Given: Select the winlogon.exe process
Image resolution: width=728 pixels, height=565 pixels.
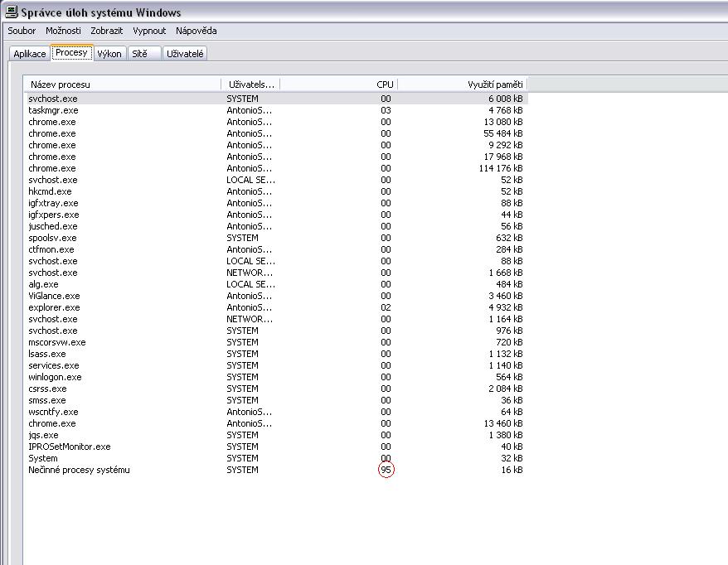Looking at the screenshot, I should [x=276, y=377].
